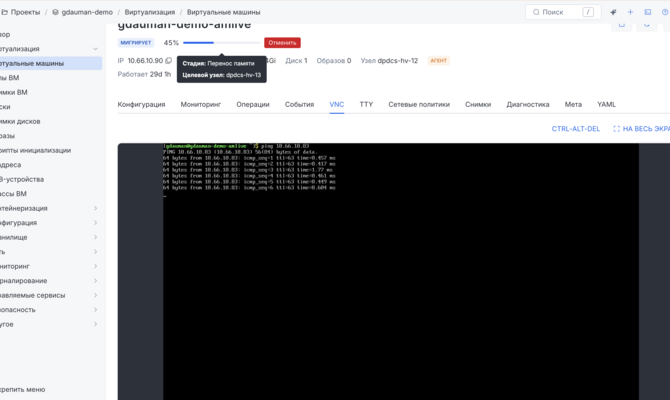The width and height of the screenshot is (670, 400).
Task: Switch to the События tab
Action: coord(300,104)
